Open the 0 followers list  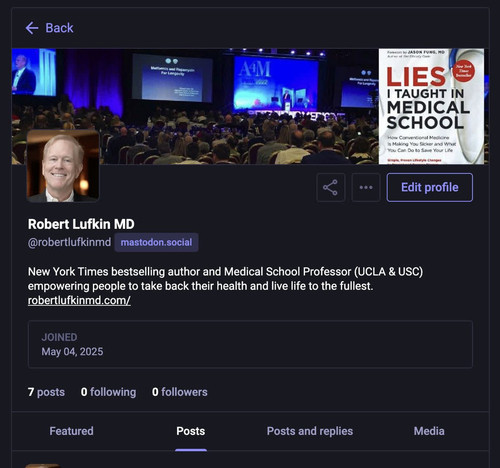pos(180,392)
